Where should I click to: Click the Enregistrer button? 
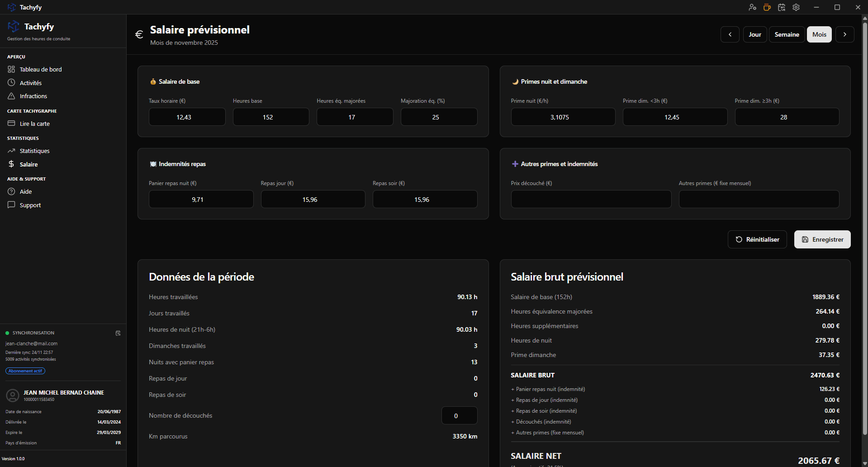[x=822, y=239]
